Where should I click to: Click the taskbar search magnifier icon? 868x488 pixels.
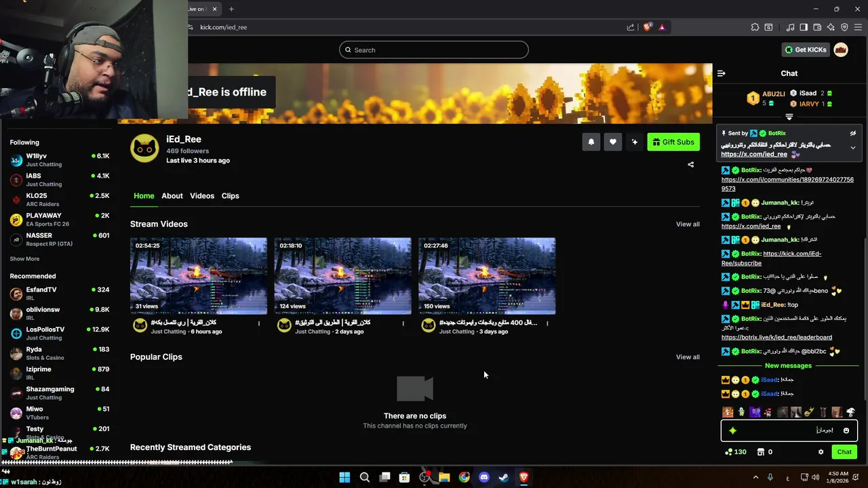click(364, 477)
